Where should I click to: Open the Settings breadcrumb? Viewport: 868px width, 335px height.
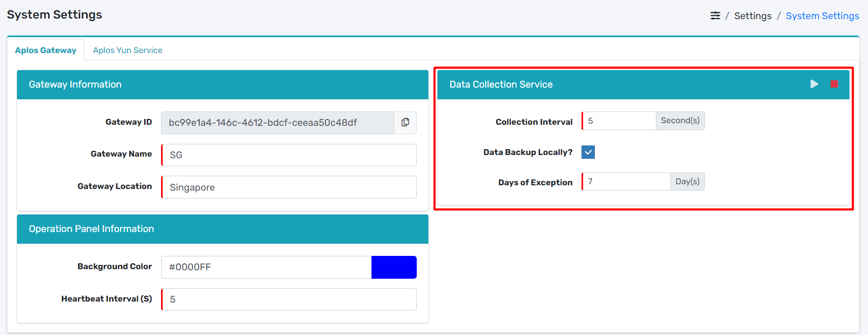point(753,16)
